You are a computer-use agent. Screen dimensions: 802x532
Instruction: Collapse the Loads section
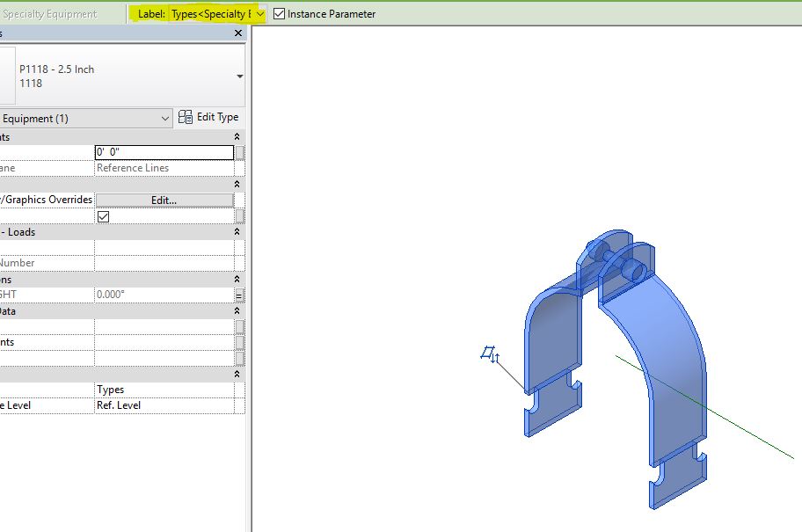237,232
